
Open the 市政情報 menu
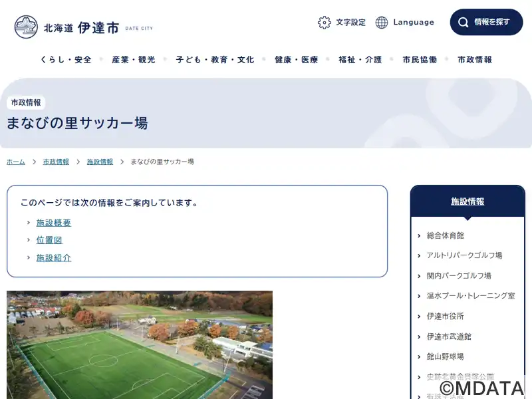[475, 60]
